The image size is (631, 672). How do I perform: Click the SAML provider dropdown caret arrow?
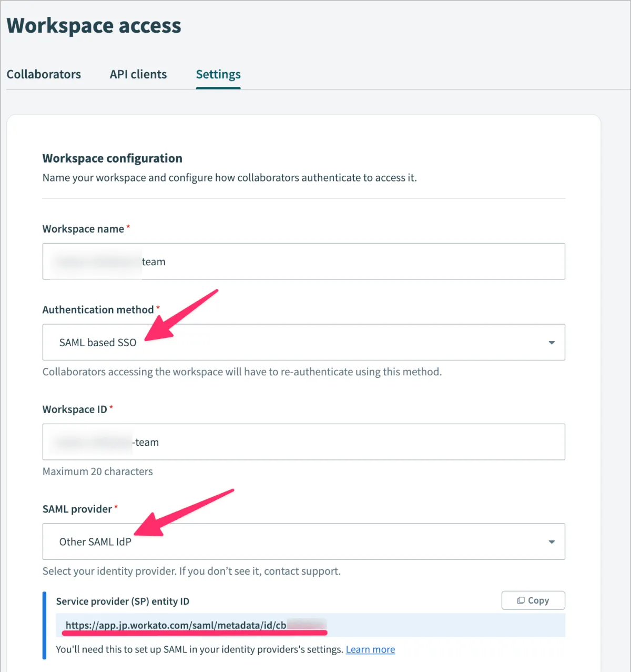point(552,542)
